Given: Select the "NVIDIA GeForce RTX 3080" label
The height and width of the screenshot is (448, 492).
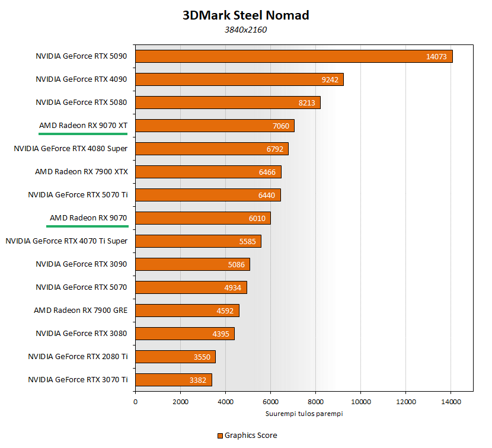Looking at the screenshot, I should pos(81,334).
